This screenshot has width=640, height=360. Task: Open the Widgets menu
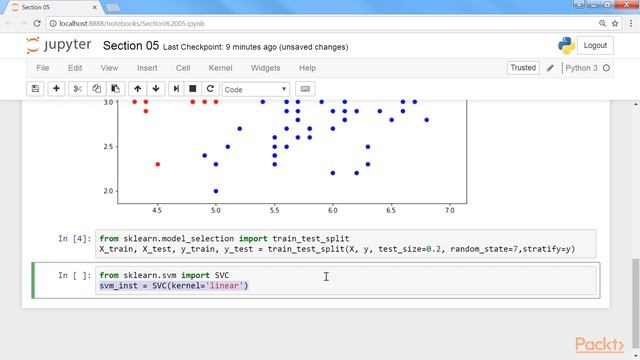pos(265,68)
